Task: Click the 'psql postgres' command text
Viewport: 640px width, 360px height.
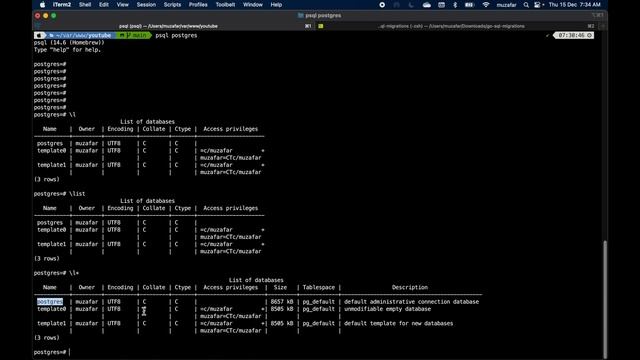Action: click(176, 36)
